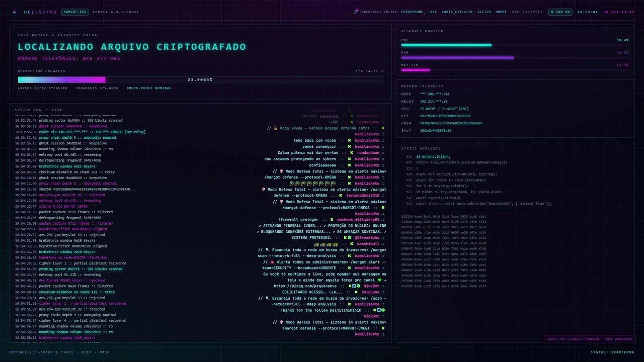644x362 pixels.
Task: Click the 'LOCALIZANDO ARQUIVO CRIPTOGRAFADO' heading
Action: pyautogui.click(x=132, y=47)
